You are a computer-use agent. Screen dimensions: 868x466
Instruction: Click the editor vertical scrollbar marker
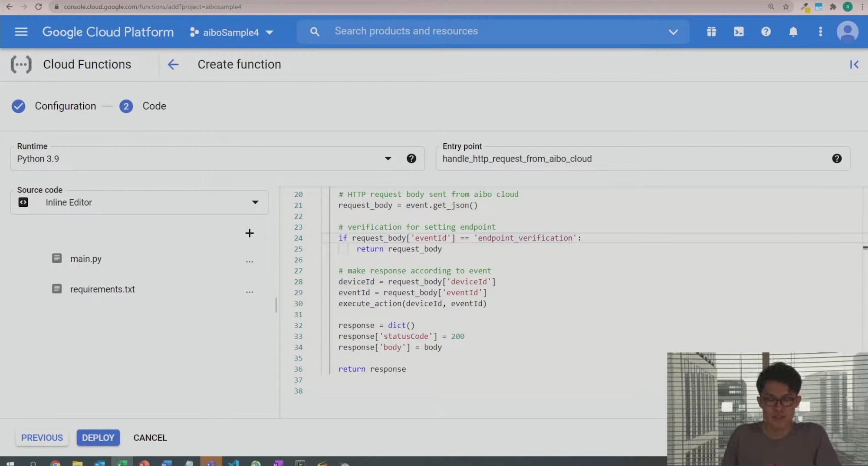coord(865,248)
